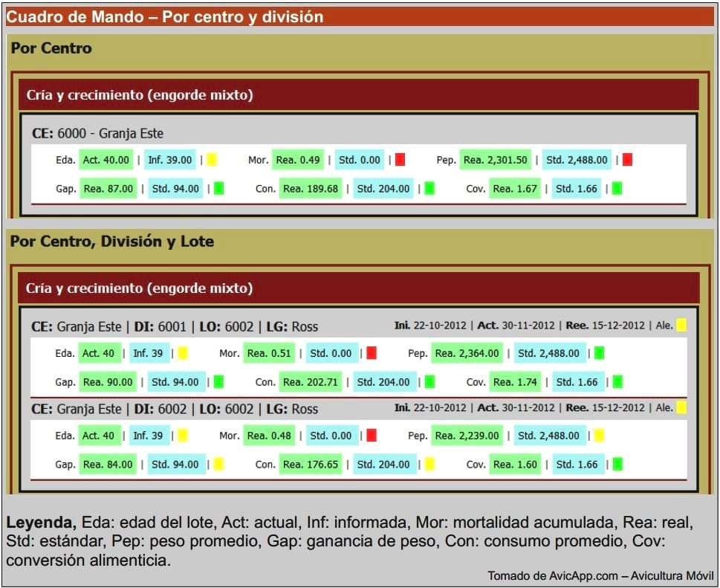Click red Mor. indicator for division 6001
The width and height of the screenshot is (720, 588).
372,353
